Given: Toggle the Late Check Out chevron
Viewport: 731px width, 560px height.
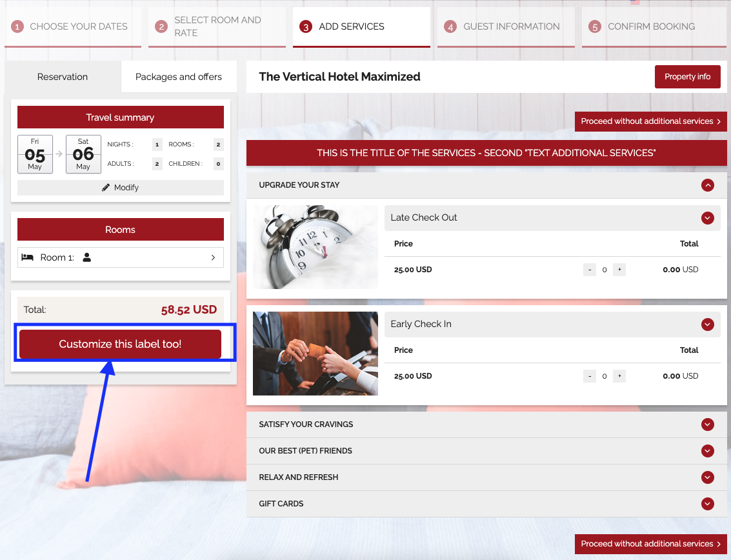Looking at the screenshot, I should click(x=708, y=218).
